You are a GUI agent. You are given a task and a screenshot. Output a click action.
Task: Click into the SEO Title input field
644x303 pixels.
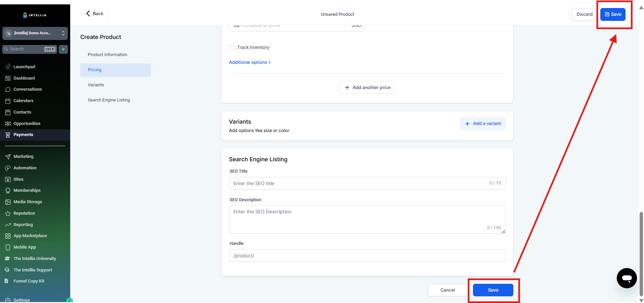pos(359,183)
